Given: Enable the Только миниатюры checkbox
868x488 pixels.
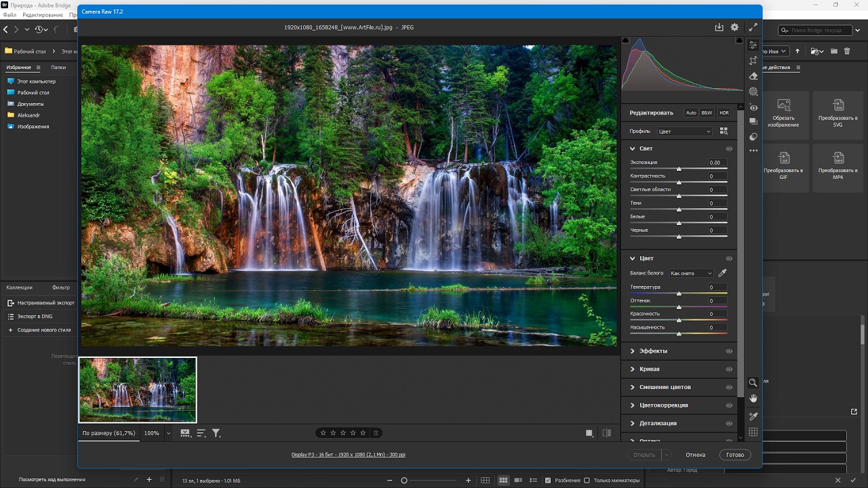Looking at the screenshot, I should [587, 481].
